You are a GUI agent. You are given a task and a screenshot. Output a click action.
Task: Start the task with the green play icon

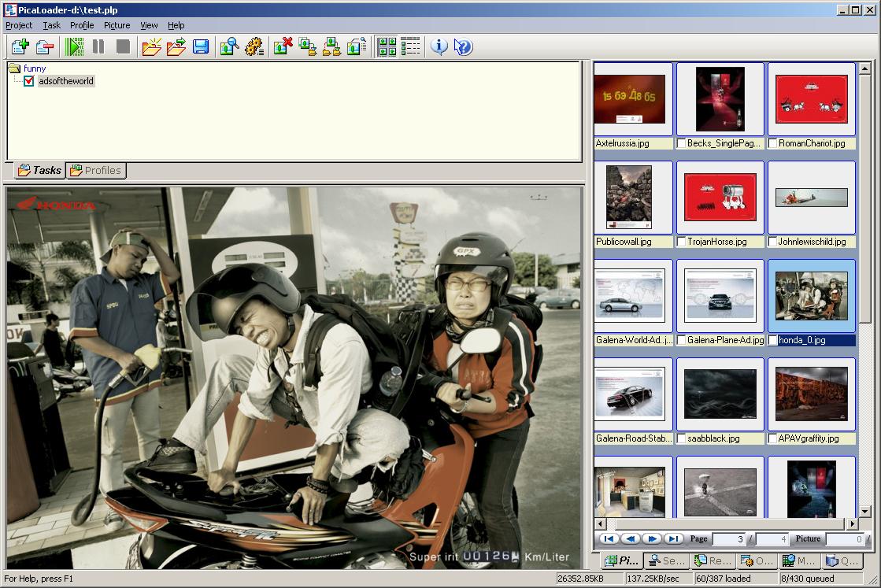tap(74, 46)
